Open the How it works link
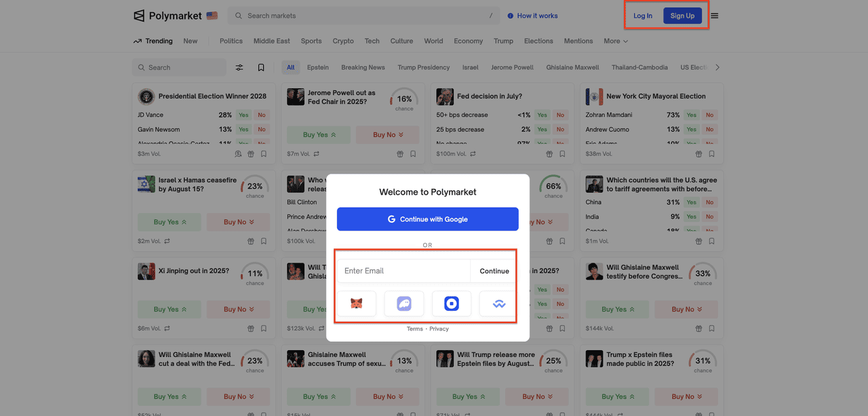868x416 pixels. click(x=537, y=16)
